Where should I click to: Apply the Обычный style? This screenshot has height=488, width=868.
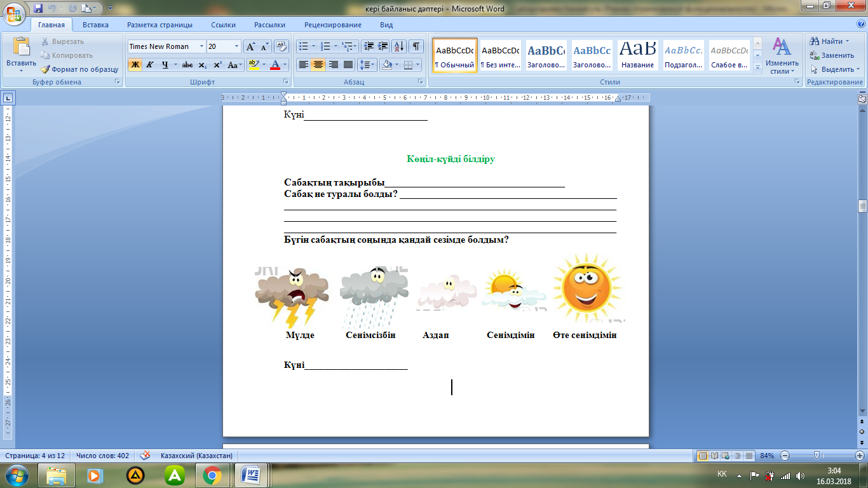point(455,56)
